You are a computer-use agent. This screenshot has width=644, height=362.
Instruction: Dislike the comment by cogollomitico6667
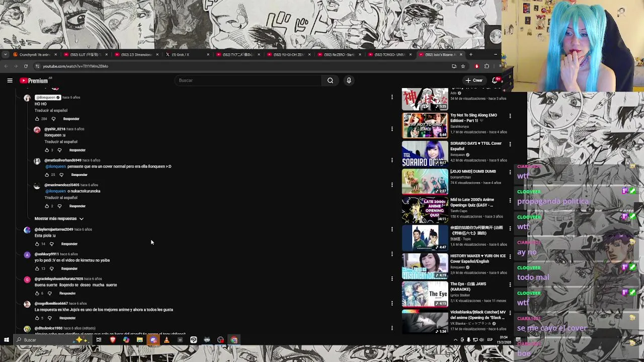coord(49,318)
